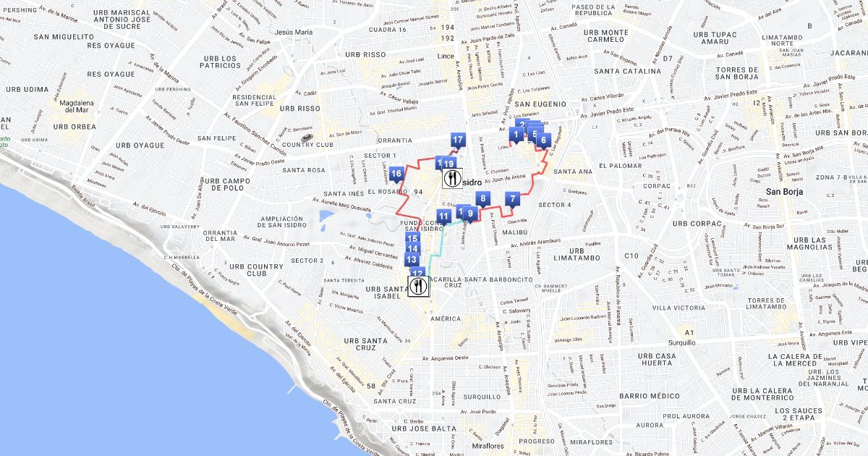This screenshot has height=456, width=868.
Task: Select the URB CAMPO DE POLO label
Action: pos(226,185)
